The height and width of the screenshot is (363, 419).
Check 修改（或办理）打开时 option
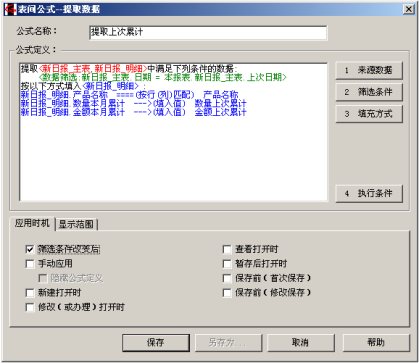click(x=30, y=307)
